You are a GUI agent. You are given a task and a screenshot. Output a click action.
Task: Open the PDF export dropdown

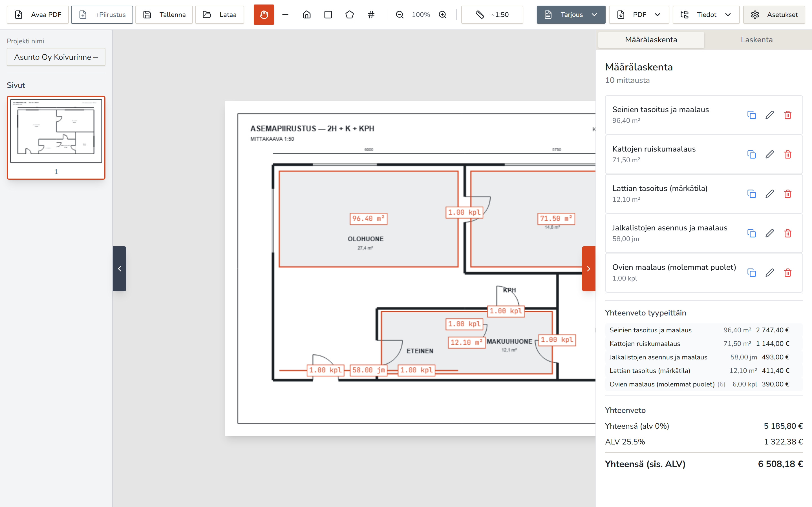(639, 14)
